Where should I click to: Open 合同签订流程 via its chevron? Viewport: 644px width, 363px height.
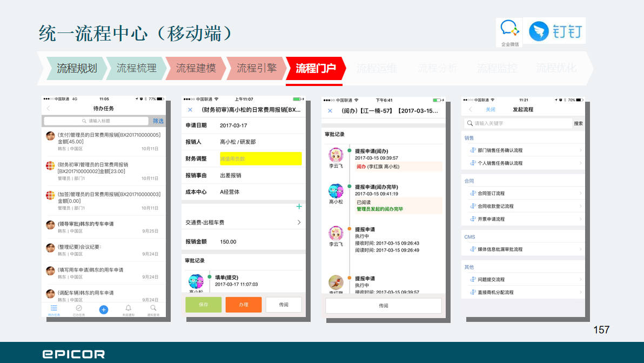[x=580, y=193]
